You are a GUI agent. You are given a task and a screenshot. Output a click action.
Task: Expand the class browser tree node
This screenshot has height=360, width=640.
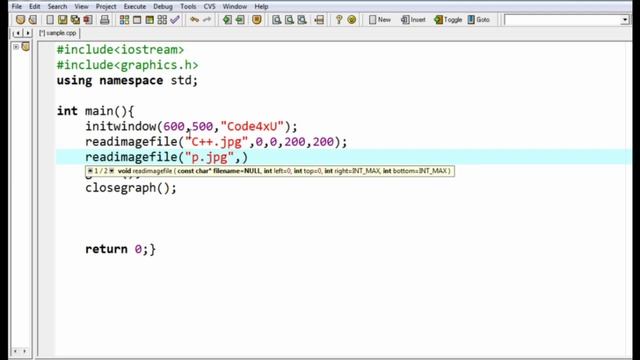16,47
